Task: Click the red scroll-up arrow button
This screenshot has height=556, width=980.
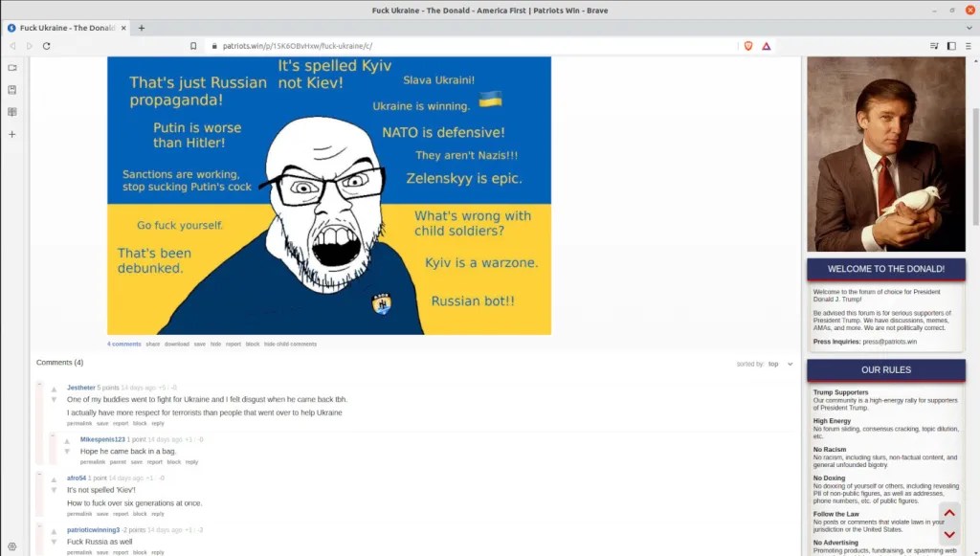Action: (949, 512)
